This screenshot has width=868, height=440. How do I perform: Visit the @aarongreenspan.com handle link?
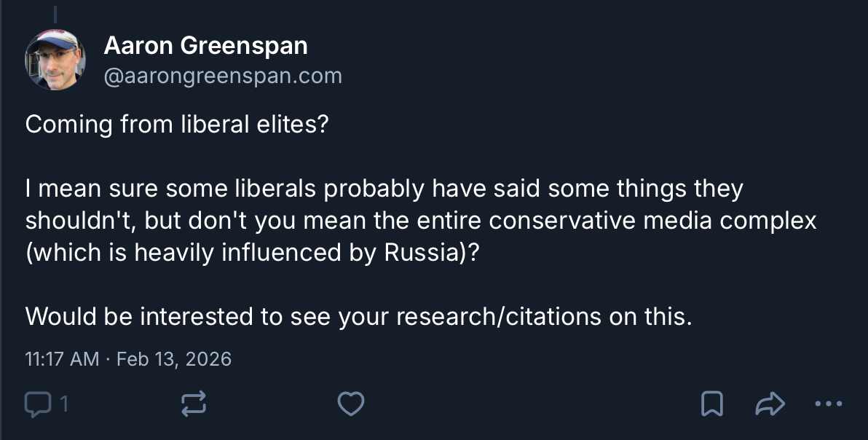(x=223, y=76)
